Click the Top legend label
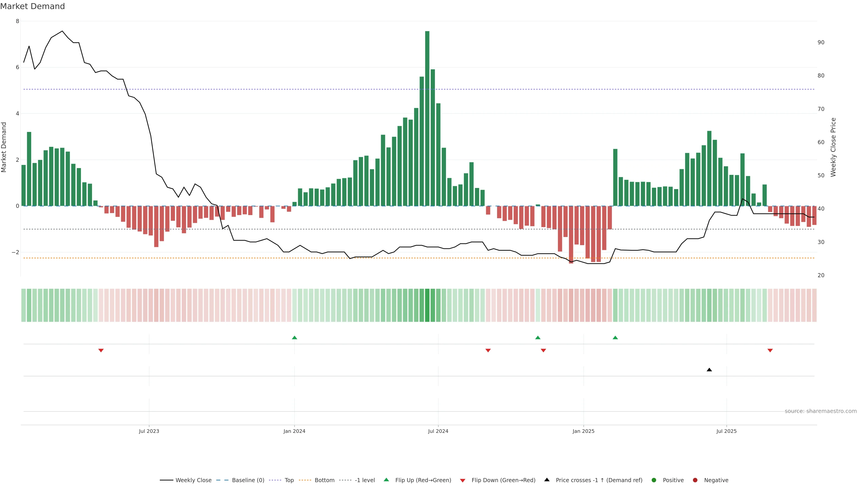 (x=289, y=480)
